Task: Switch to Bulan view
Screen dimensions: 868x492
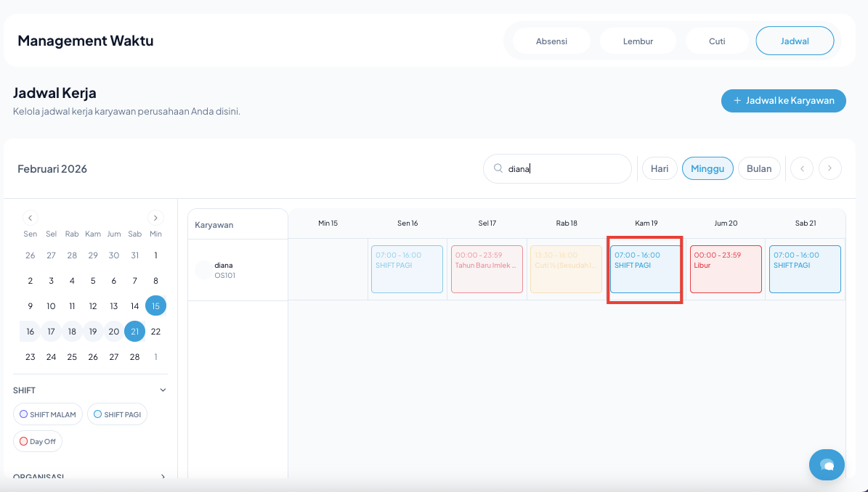Action: pyautogui.click(x=759, y=168)
